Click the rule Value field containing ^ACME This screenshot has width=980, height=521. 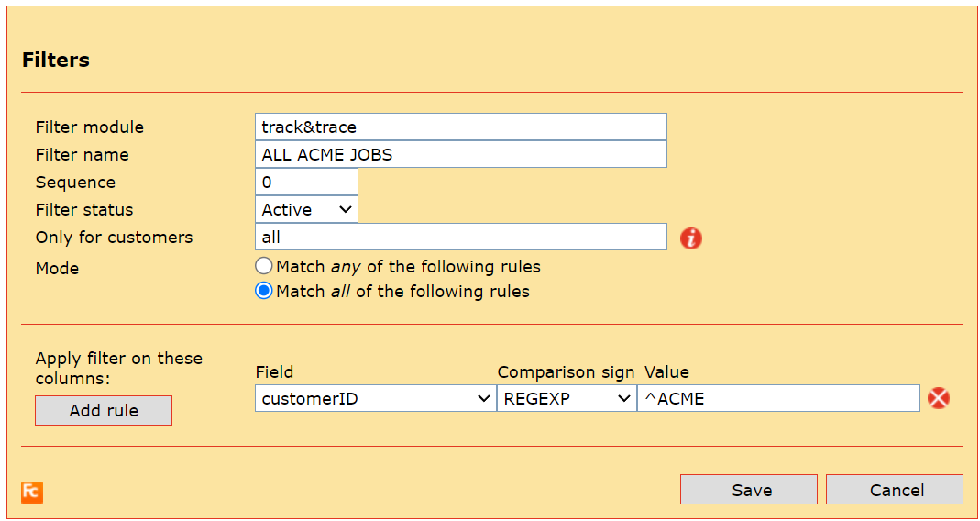(x=778, y=399)
